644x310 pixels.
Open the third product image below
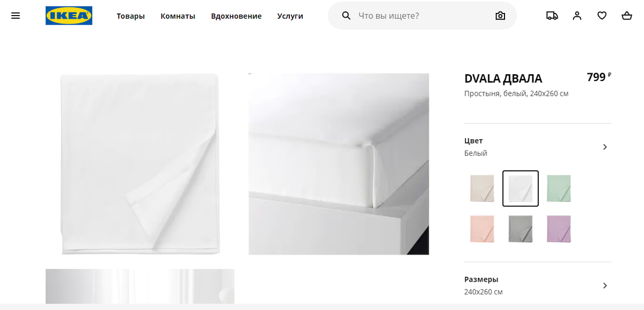(140, 286)
